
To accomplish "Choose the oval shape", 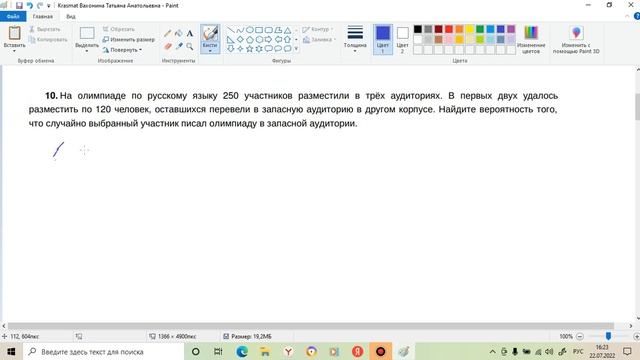I will tap(249, 30).
